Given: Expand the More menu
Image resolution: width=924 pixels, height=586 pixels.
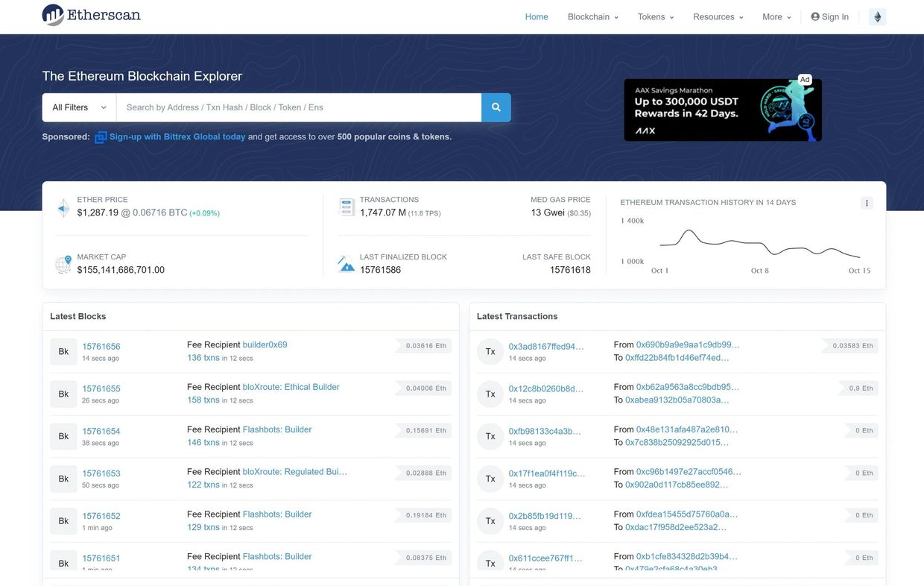Looking at the screenshot, I should [776, 16].
